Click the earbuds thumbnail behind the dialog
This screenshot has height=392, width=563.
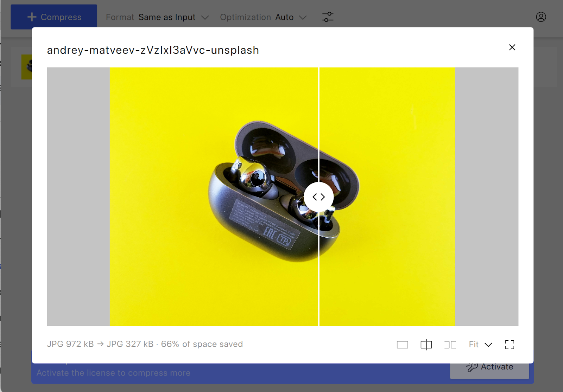pyautogui.click(x=27, y=67)
